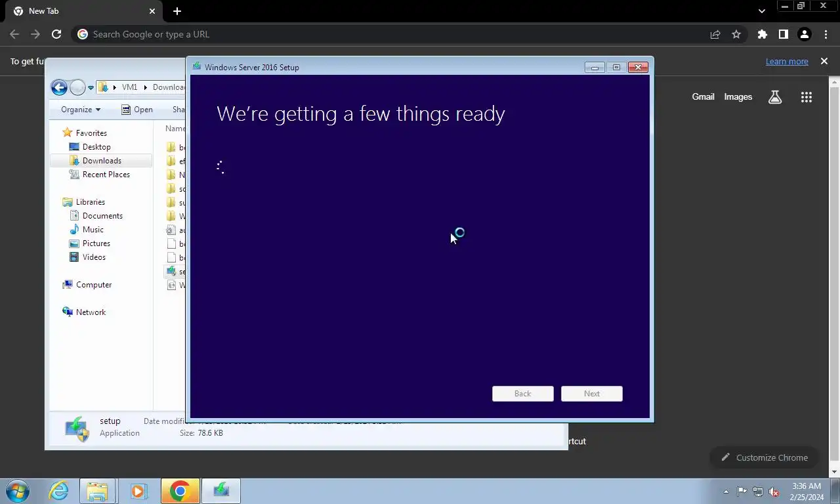
Task: Open Music library in sidebar
Action: (93, 230)
